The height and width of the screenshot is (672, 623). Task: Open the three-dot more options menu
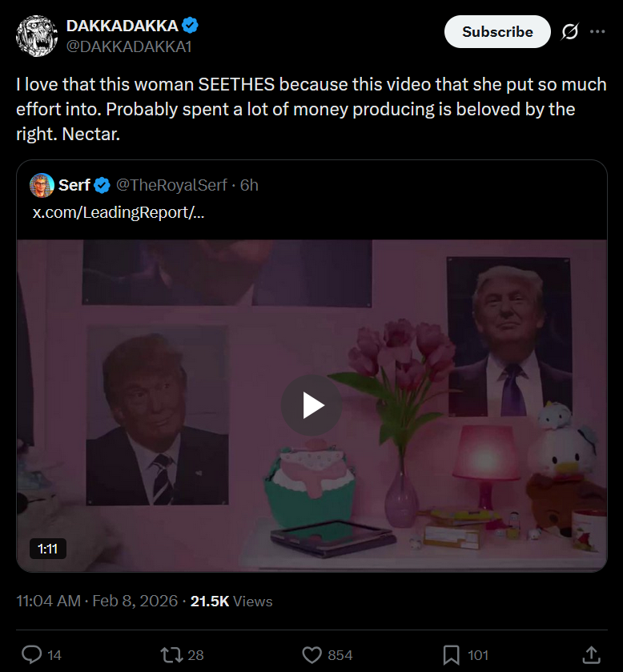pyautogui.click(x=597, y=32)
